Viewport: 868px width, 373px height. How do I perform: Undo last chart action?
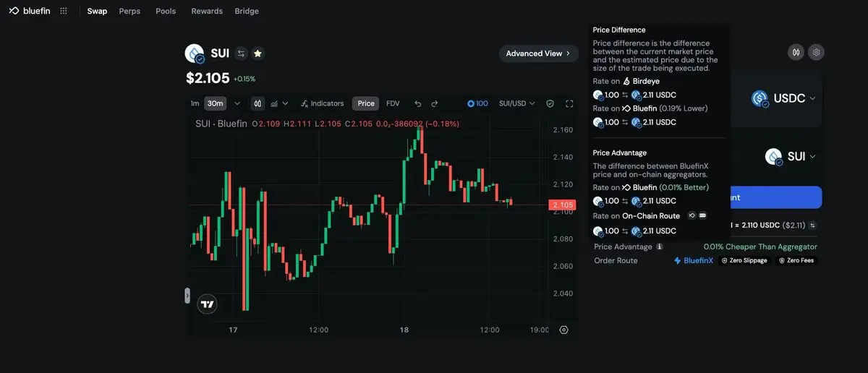[417, 103]
